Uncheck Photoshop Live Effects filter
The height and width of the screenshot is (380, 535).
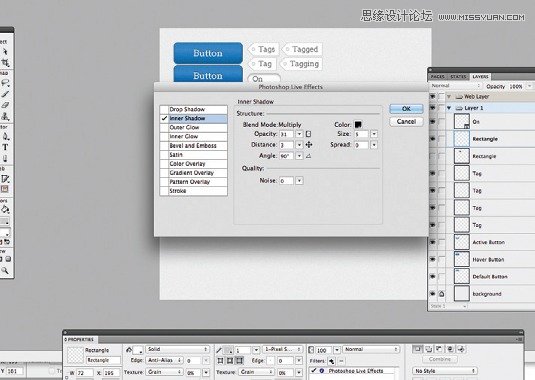click(x=314, y=370)
